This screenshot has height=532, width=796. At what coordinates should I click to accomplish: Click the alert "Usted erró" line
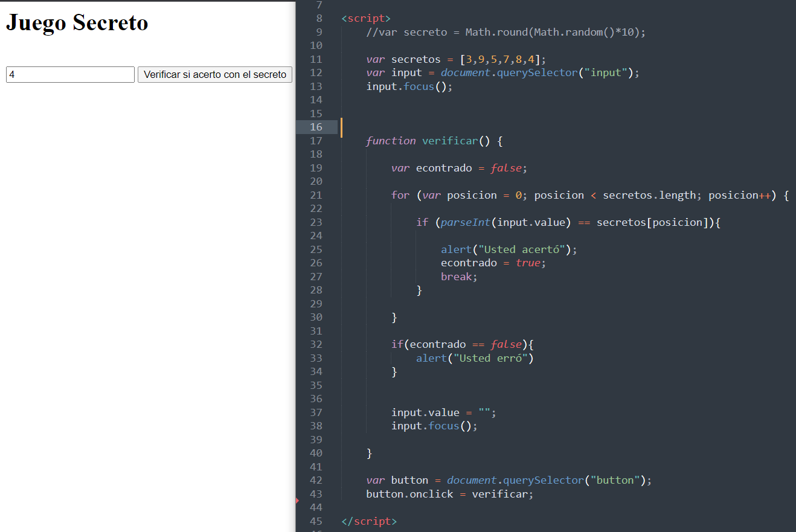click(x=475, y=358)
